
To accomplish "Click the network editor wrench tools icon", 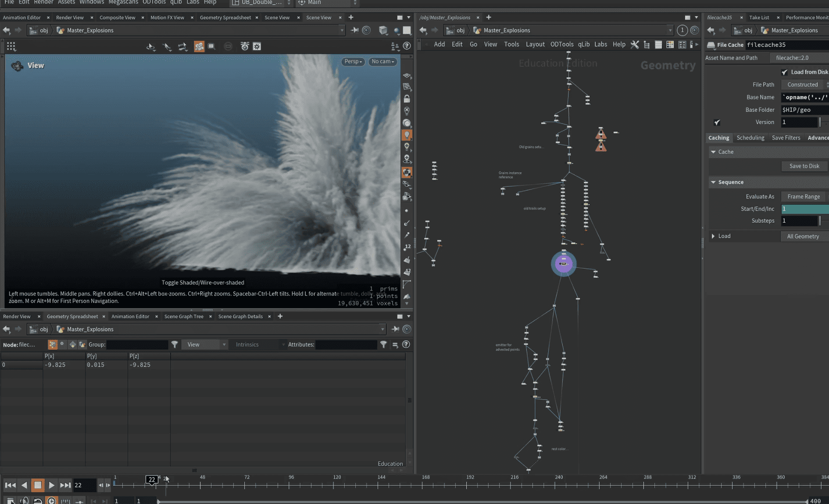I will click(634, 44).
